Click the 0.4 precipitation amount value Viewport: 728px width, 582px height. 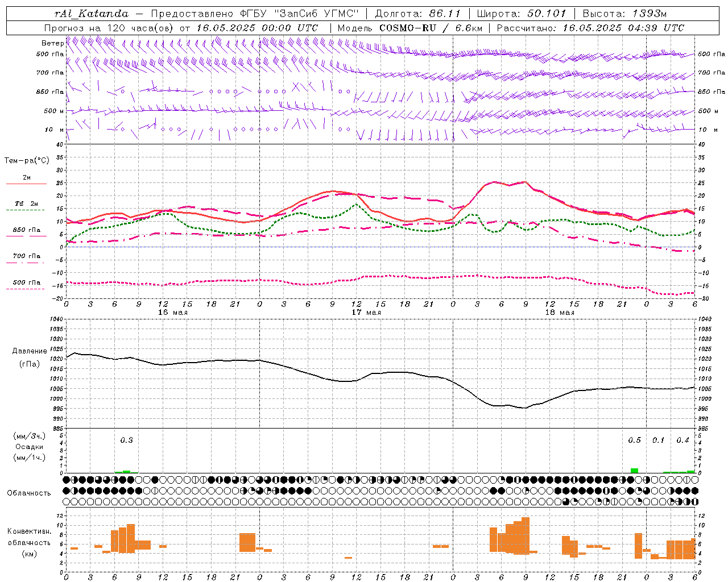682,440
